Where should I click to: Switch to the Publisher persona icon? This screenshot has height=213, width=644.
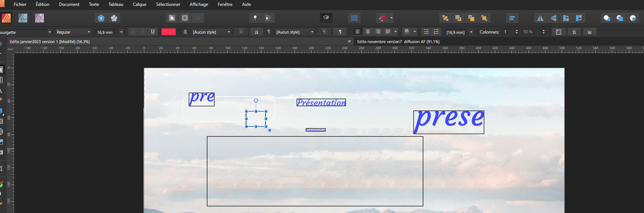click(x=6, y=18)
